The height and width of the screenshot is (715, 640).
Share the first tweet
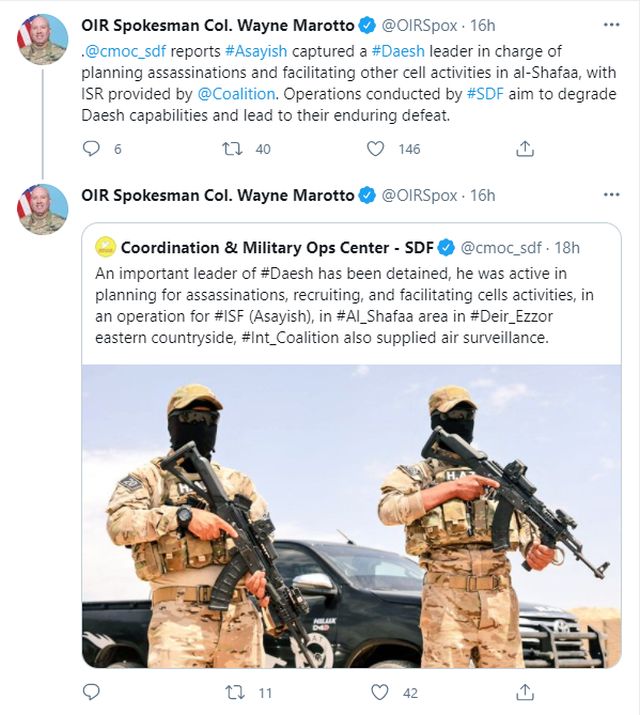(x=524, y=148)
